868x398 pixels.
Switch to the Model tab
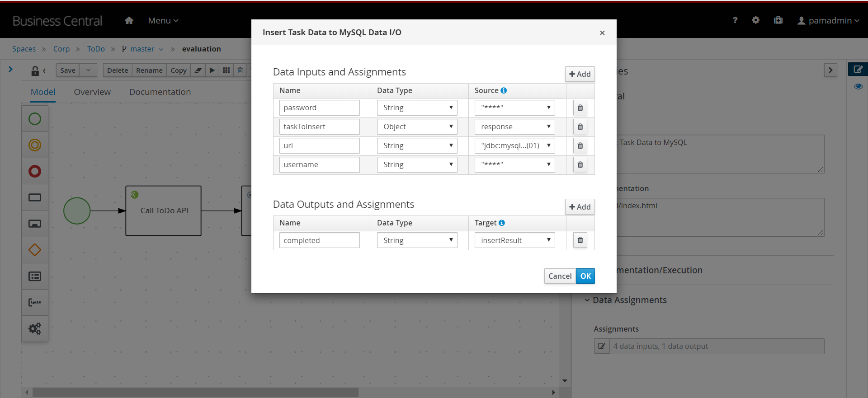pos(43,92)
